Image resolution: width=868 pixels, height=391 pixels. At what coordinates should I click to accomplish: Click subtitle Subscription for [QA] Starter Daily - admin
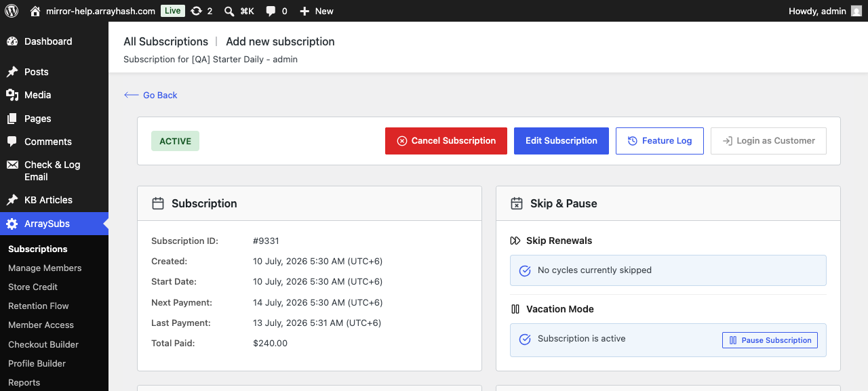pyautogui.click(x=210, y=59)
